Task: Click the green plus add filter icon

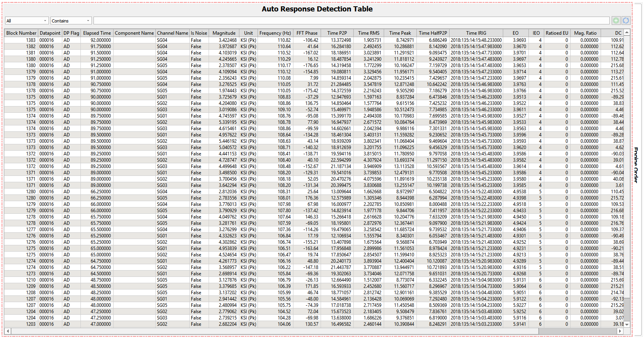Action: (616, 21)
